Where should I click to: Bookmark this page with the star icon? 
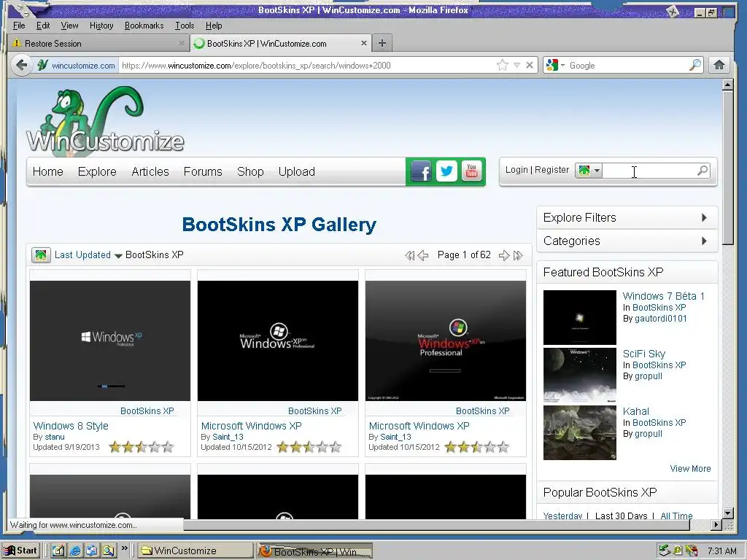(502, 65)
